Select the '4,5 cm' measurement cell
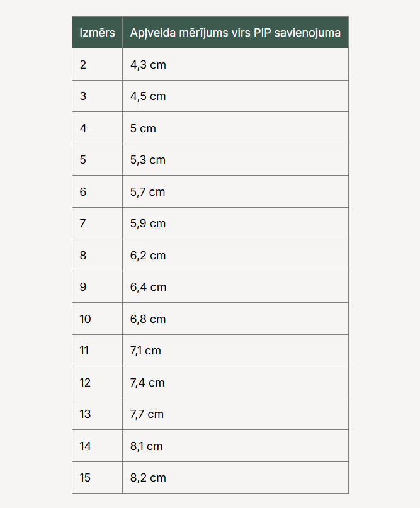Viewport: 420px width, 508px height. [x=148, y=96]
